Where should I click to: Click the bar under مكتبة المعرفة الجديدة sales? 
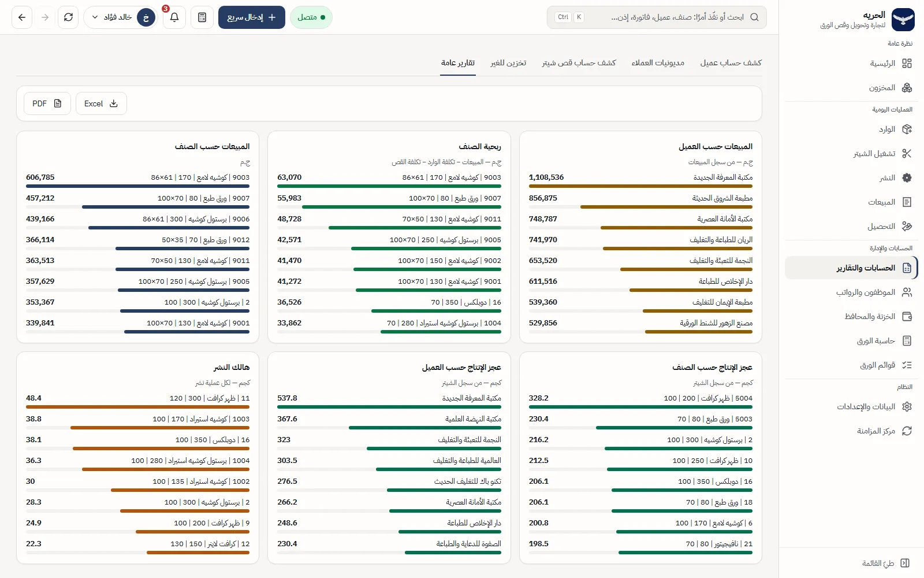640,186
